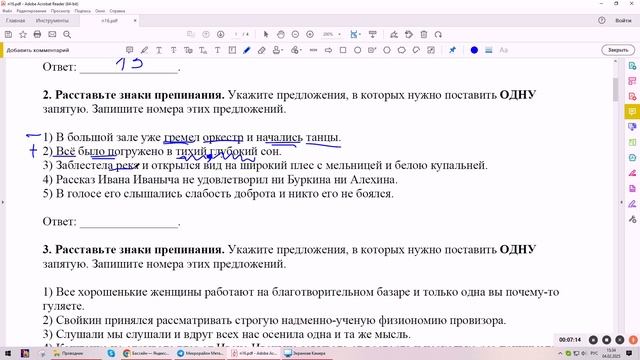The image size is (640, 360).
Task: Zoom out with the minus circle icon
Action: [x=295, y=35]
